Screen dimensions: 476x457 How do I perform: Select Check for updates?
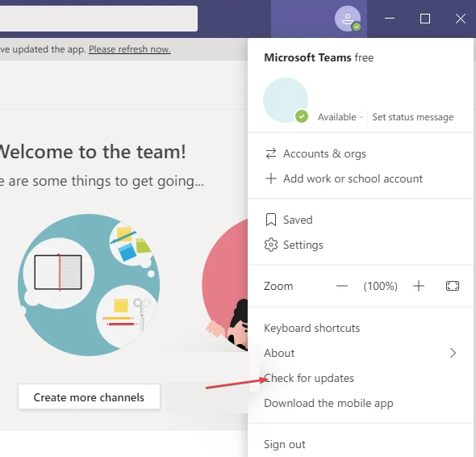tap(361, 379)
